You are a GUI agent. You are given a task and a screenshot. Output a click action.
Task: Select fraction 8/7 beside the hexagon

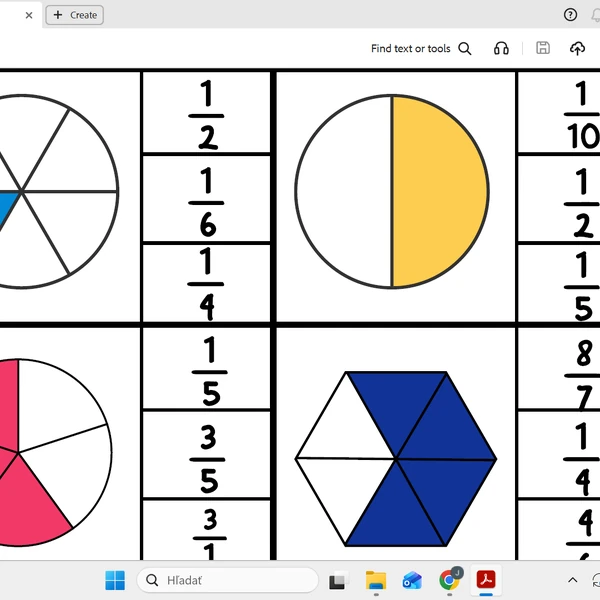tap(582, 375)
